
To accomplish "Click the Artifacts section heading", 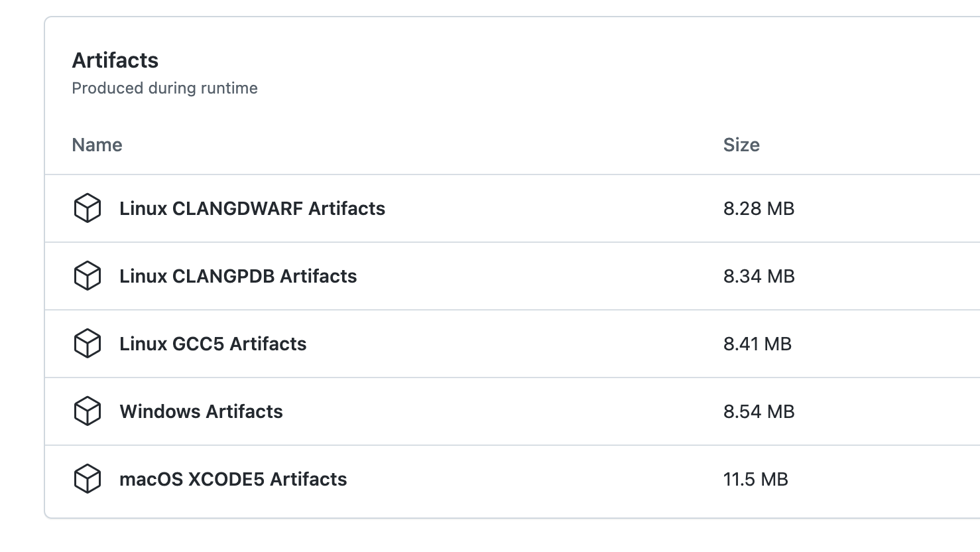I will pos(115,60).
